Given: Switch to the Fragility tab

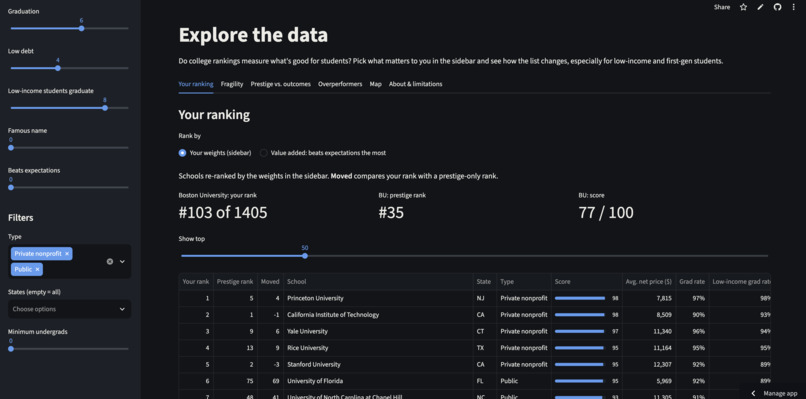Looking at the screenshot, I should 232,84.
